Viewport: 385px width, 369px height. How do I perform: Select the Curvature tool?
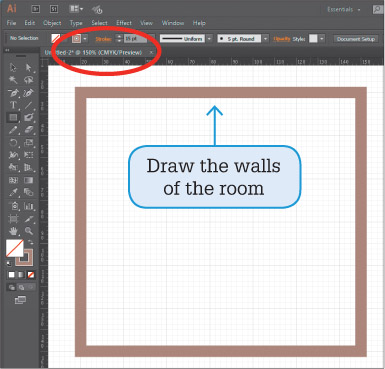tap(29, 93)
